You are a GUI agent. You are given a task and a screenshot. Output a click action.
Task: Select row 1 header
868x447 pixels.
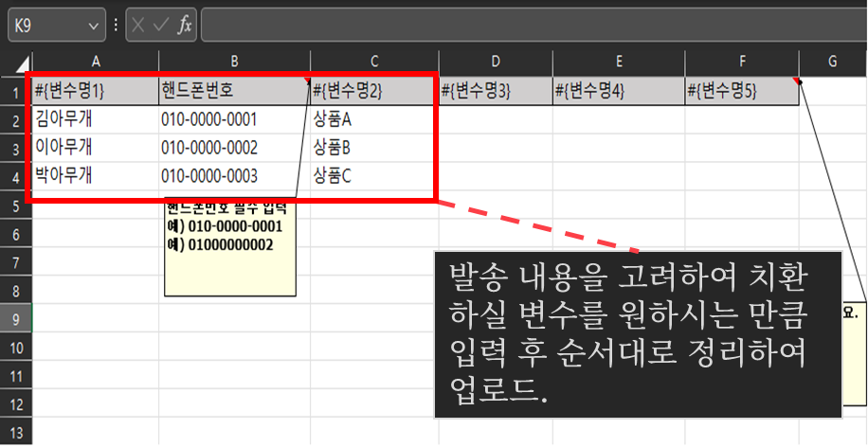[16, 92]
